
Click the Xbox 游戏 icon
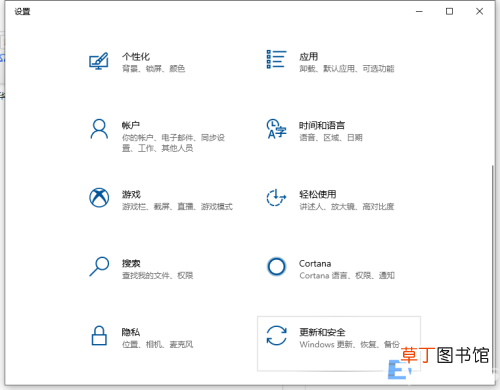99,198
